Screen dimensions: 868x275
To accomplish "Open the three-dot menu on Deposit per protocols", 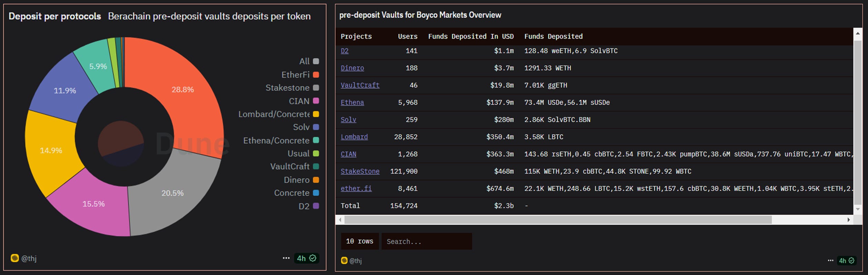I will click(x=286, y=258).
